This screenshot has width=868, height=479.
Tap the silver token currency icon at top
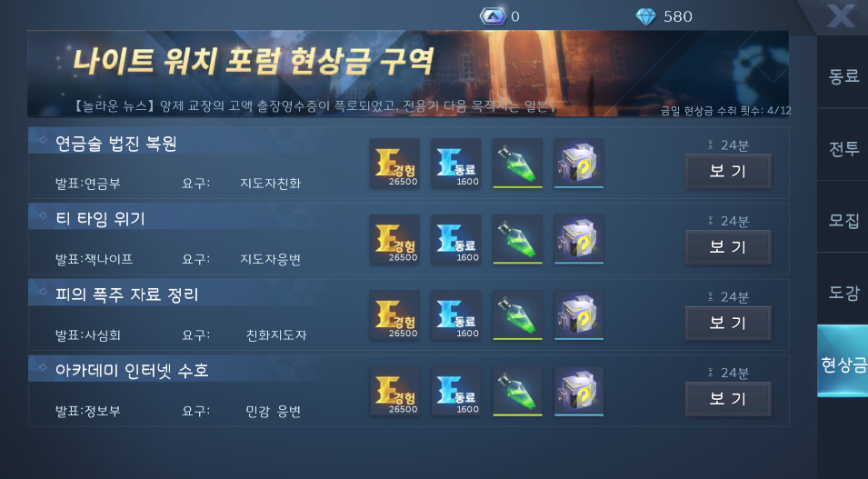coord(492,16)
